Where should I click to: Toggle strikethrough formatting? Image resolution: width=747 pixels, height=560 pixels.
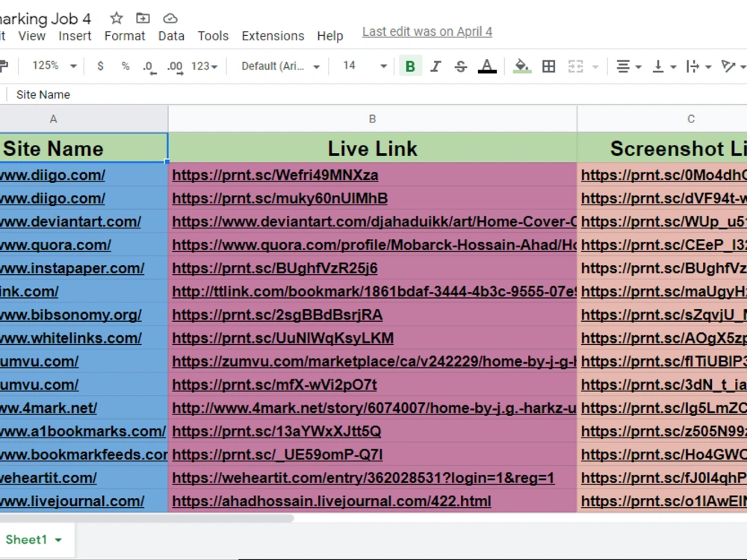pyautogui.click(x=460, y=66)
